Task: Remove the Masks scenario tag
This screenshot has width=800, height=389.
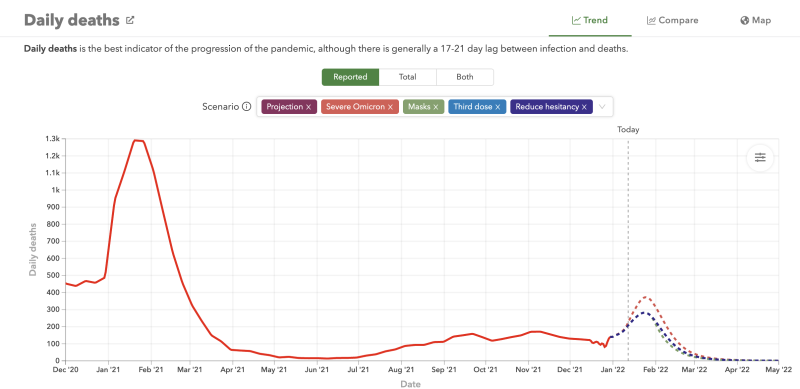Action: tap(436, 107)
